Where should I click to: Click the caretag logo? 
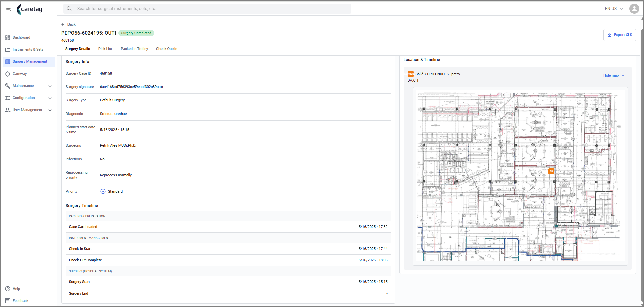(x=30, y=9)
